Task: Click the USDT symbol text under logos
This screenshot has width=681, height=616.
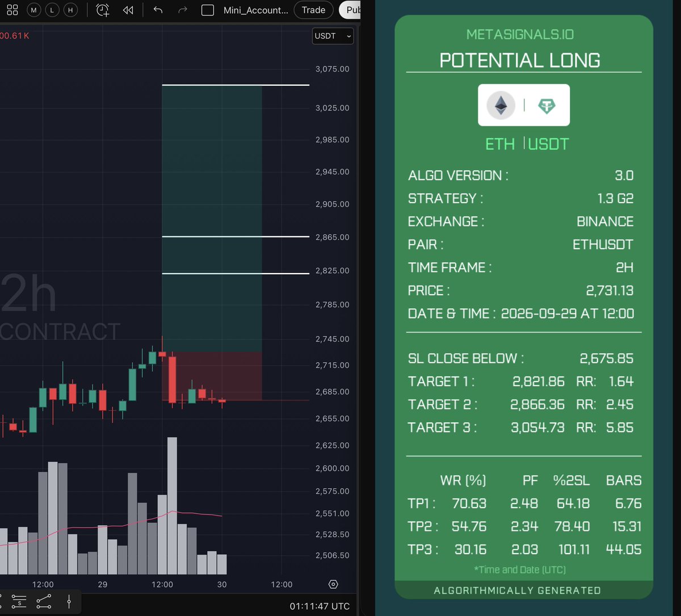Action: 548,144
